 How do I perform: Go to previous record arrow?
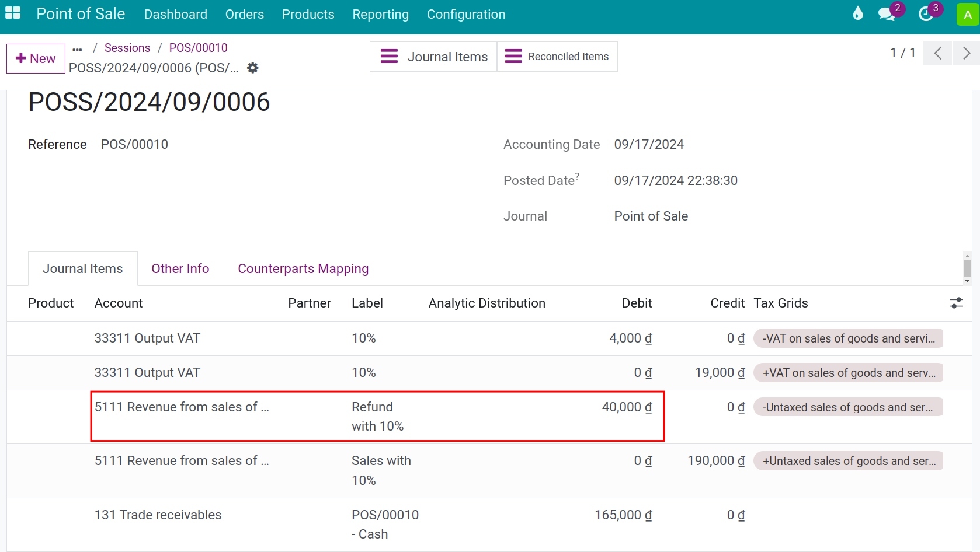click(937, 53)
